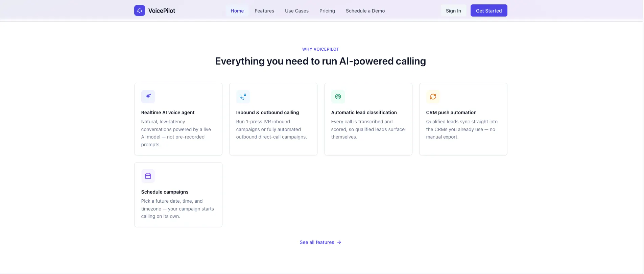The width and height of the screenshot is (644, 274).
Task: Click the Sign In button
Action: pos(453,10)
